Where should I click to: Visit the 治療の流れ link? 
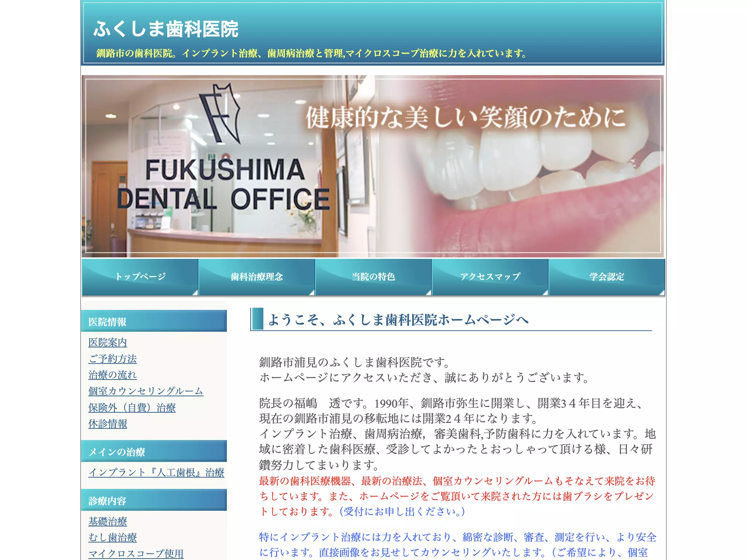point(112,375)
